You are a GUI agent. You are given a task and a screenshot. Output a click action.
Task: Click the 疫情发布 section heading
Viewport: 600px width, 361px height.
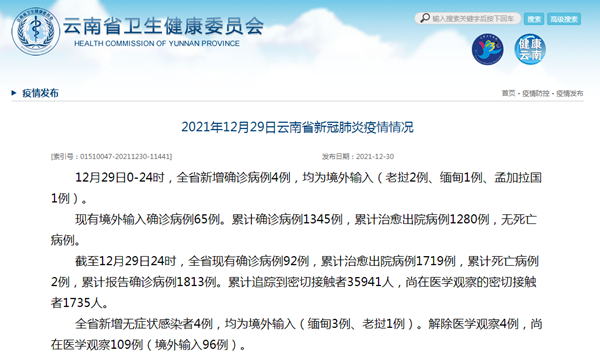40,93
